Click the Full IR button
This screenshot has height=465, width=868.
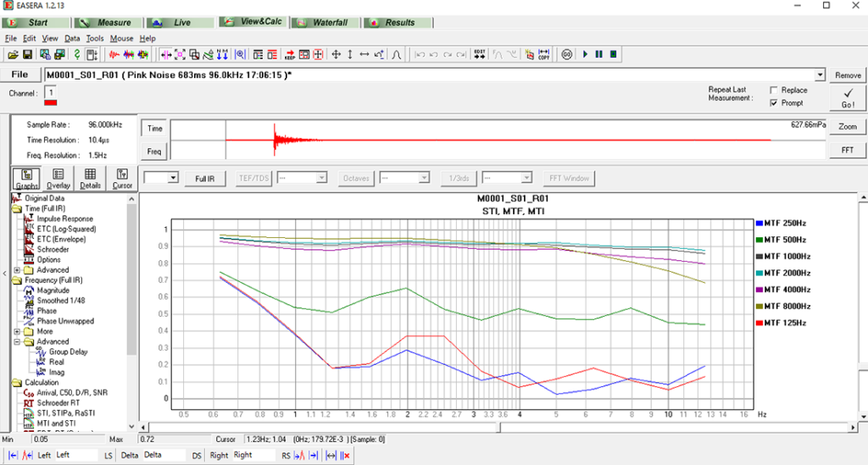point(204,178)
